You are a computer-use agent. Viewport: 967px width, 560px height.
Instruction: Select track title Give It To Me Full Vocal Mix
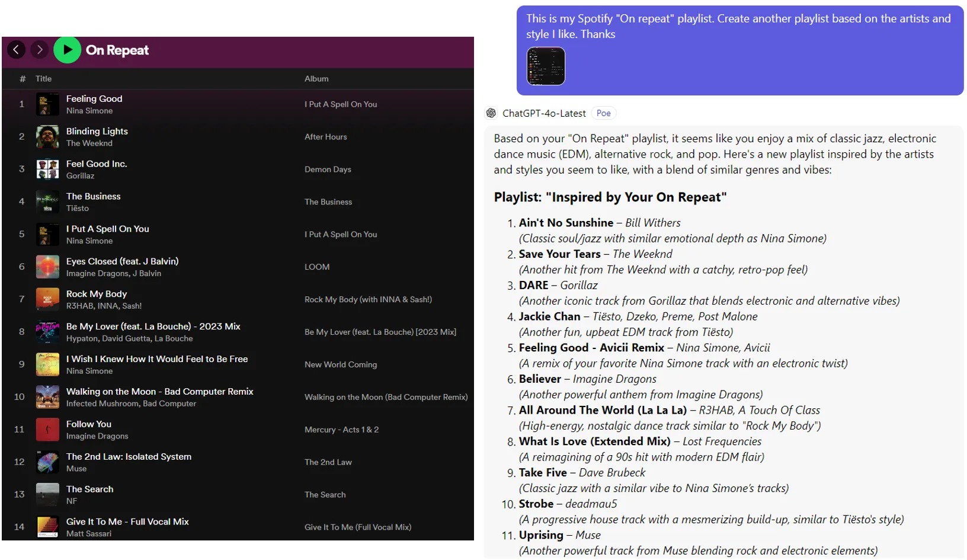127,522
